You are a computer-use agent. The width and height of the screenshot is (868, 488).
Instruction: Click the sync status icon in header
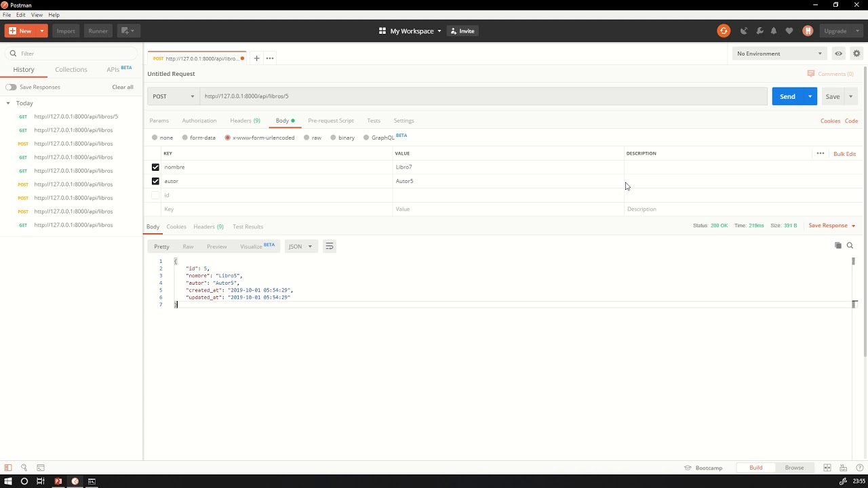724,30
